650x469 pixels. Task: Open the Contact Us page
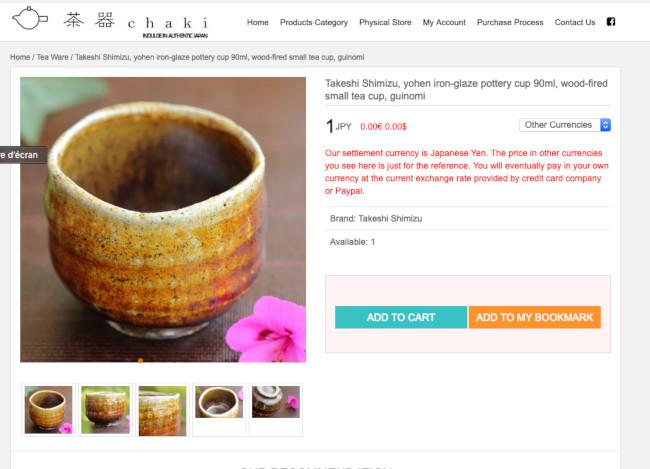pos(575,22)
